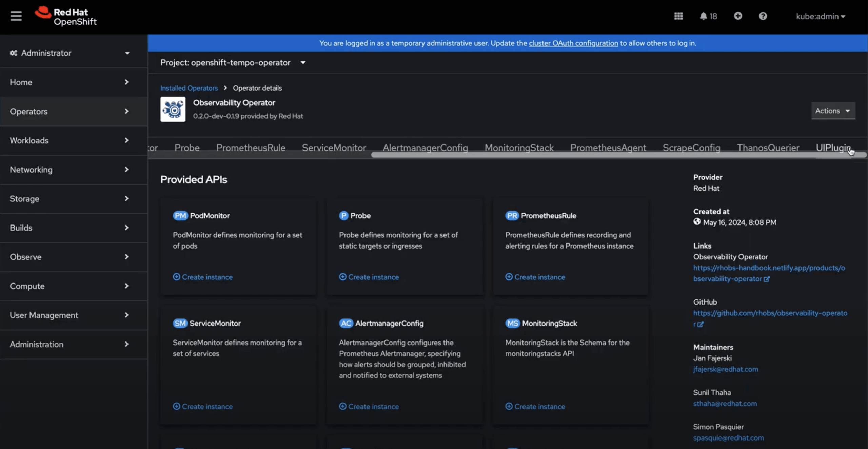
Task: Expand the Networking navigation section
Action: pyautogui.click(x=74, y=170)
